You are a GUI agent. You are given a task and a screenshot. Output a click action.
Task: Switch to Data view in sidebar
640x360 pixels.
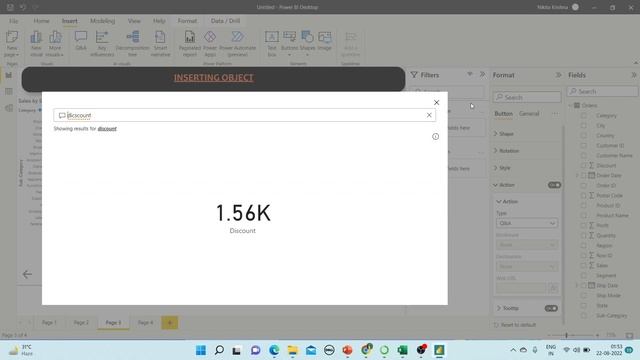pyautogui.click(x=9, y=91)
